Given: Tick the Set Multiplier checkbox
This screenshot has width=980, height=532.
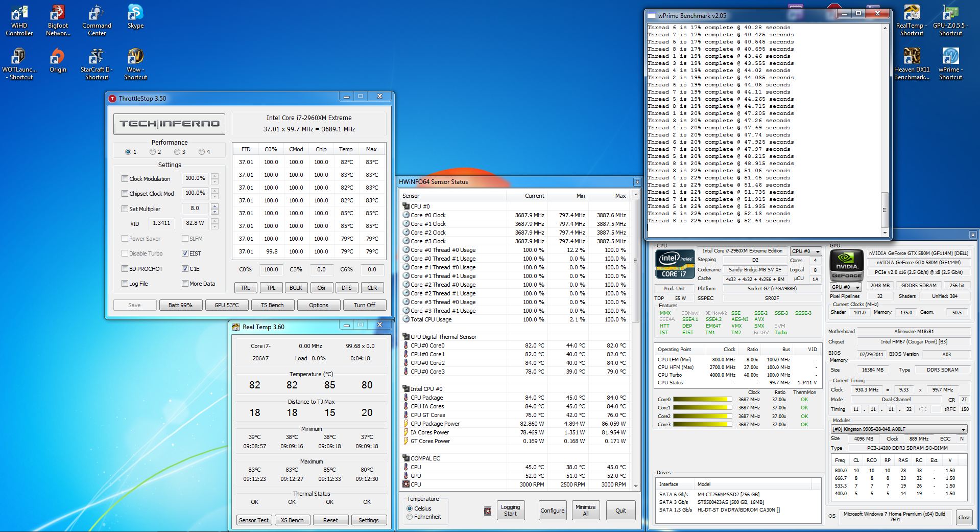Looking at the screenshot, I should coord(125,209).
